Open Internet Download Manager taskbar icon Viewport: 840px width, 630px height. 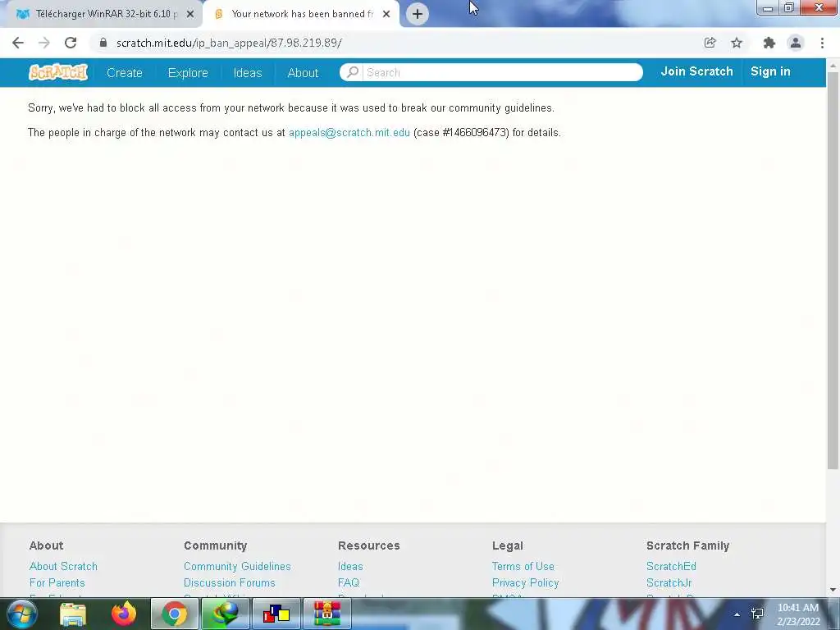tap(226, 614)
